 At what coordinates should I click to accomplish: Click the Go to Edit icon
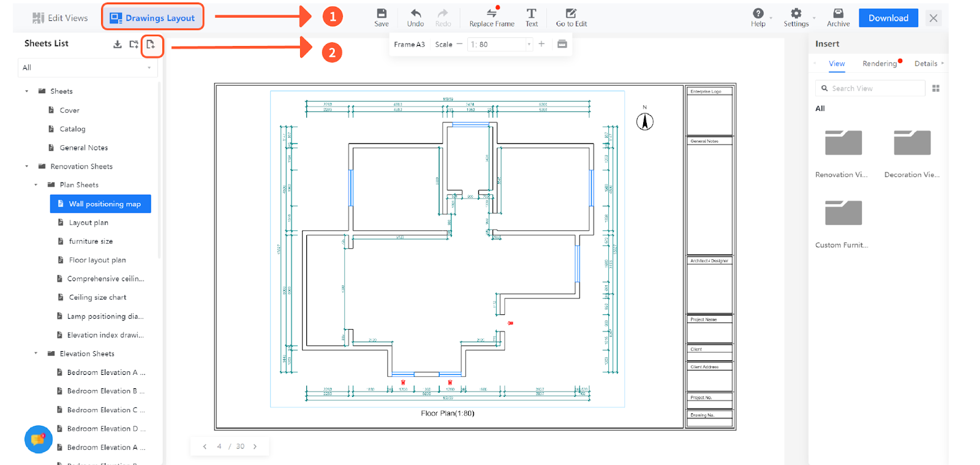point(571,17)
